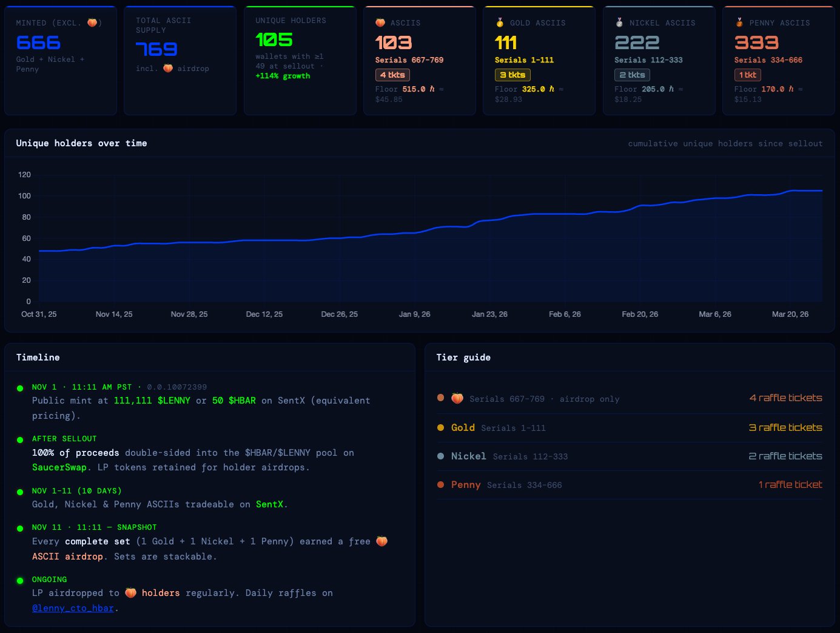The width and height of the screenshot is (840, 633).
Task: Click the 'Floor 205.0' price in Nickel card
Action: tap(645, 89)
